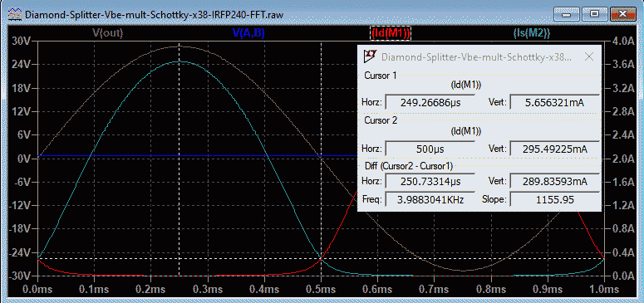Maximize the waveform window
644x303 pixels.
594,14
